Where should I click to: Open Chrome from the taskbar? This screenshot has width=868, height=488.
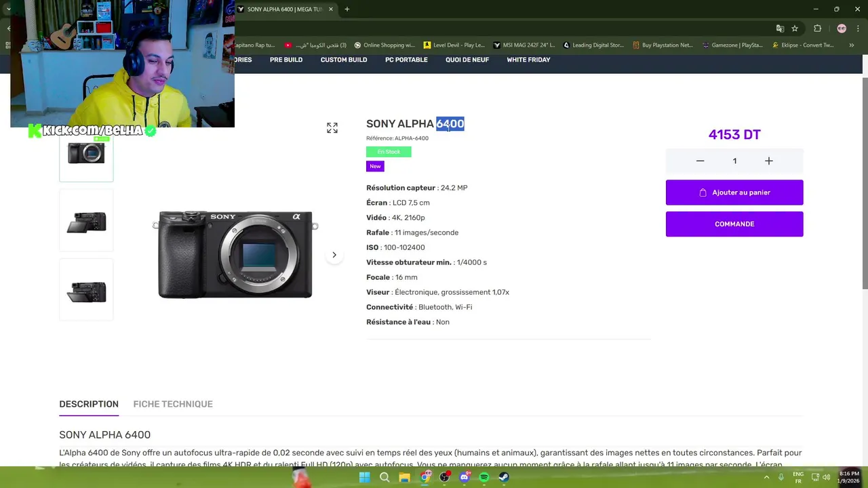point(425,477)
